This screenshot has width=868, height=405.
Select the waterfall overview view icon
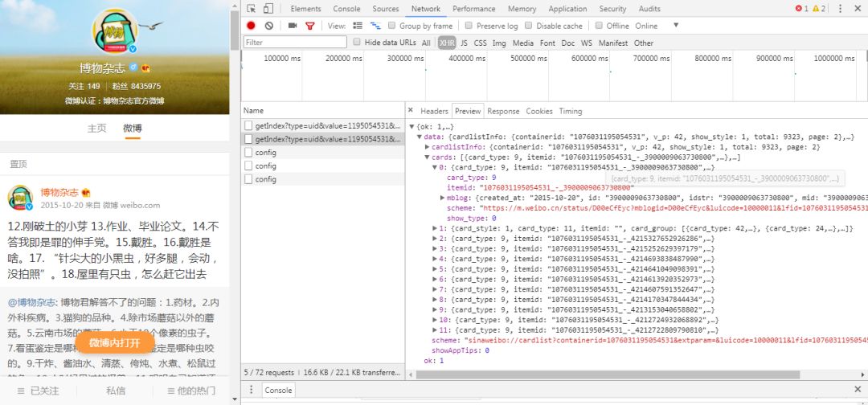point(375,26)
